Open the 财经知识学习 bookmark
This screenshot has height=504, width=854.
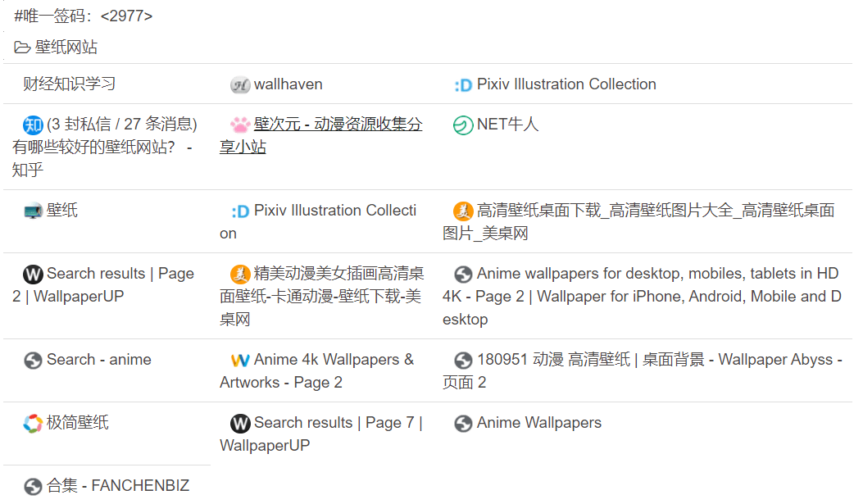[69, 84]
